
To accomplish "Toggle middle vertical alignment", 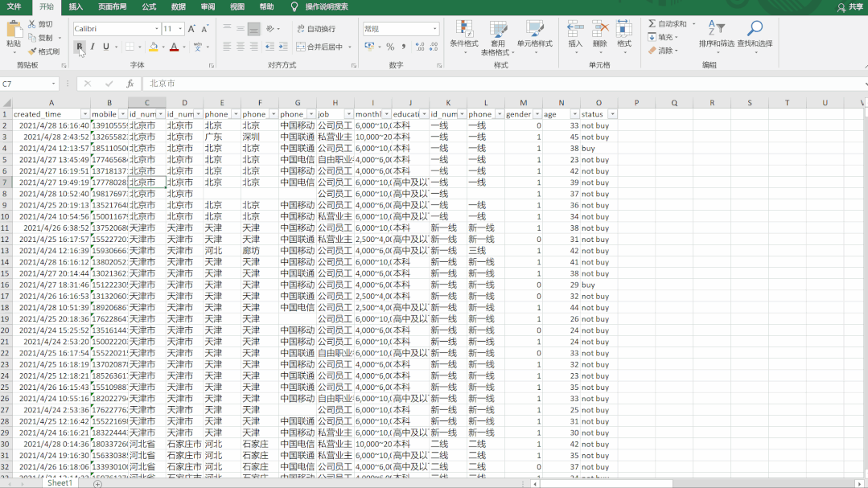I will point(241,28).
